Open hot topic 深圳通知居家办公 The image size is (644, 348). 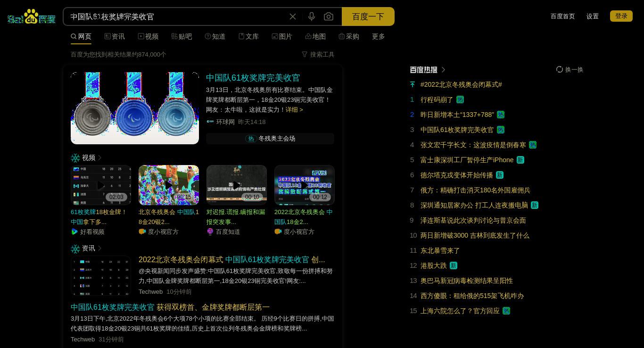click(474, 205)
